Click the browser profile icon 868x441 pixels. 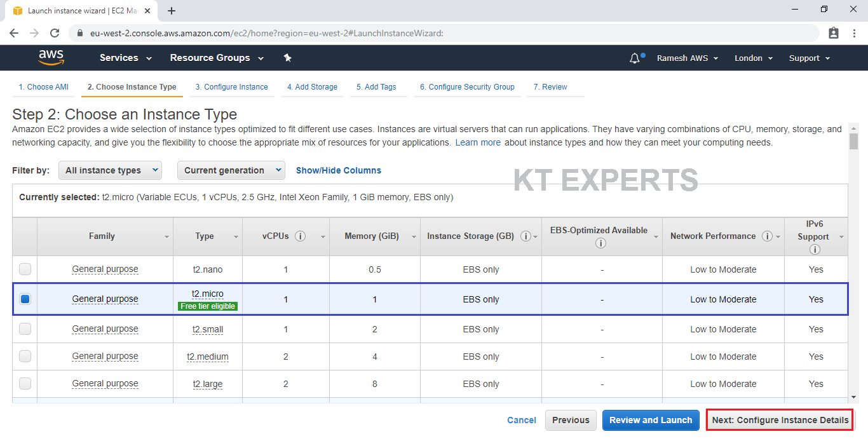(834, 33)
